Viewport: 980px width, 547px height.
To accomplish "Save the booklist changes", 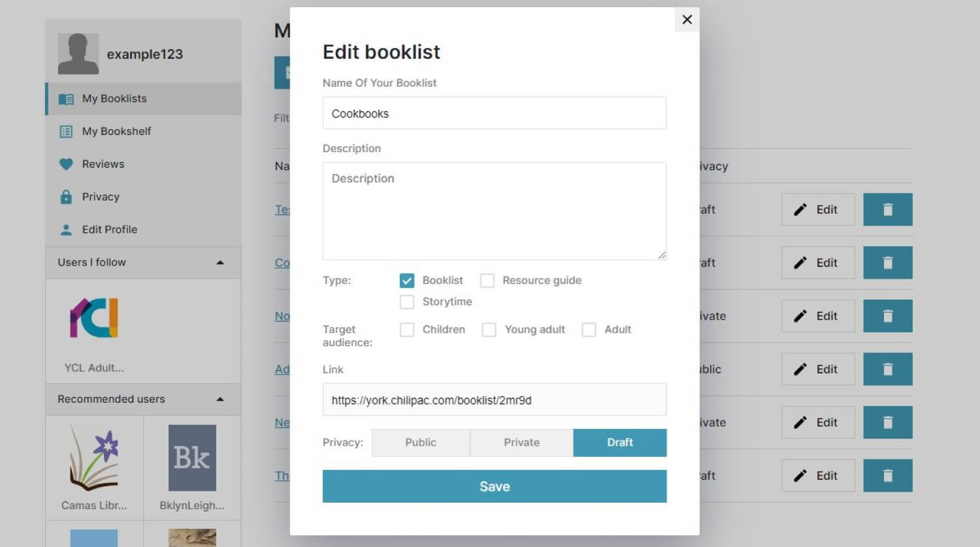I will (495, 486).
